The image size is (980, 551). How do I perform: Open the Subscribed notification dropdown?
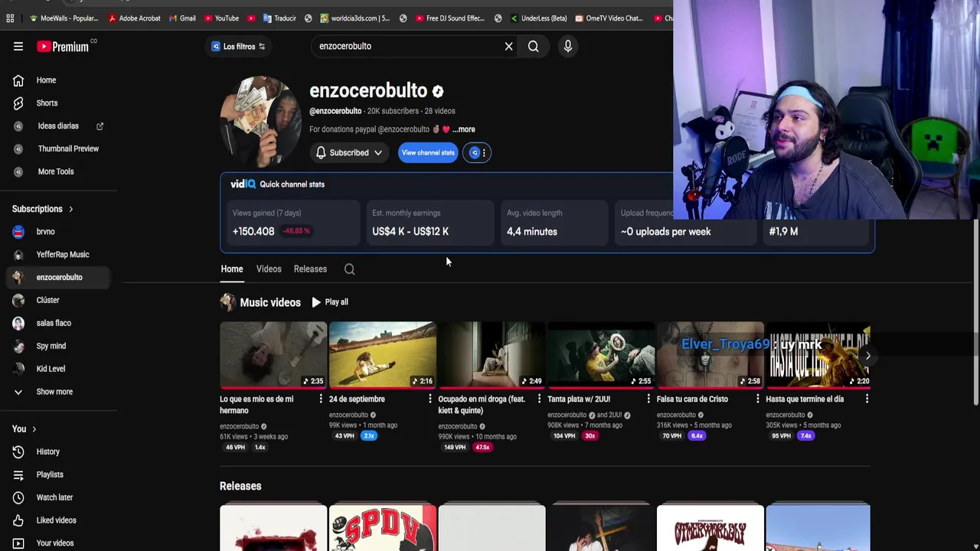coord(349,152)
